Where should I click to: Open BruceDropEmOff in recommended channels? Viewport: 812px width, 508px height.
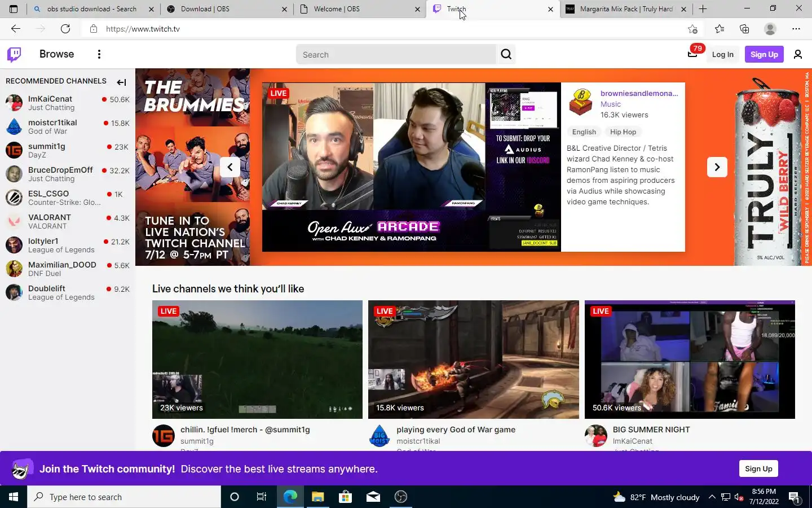[68, 174]
